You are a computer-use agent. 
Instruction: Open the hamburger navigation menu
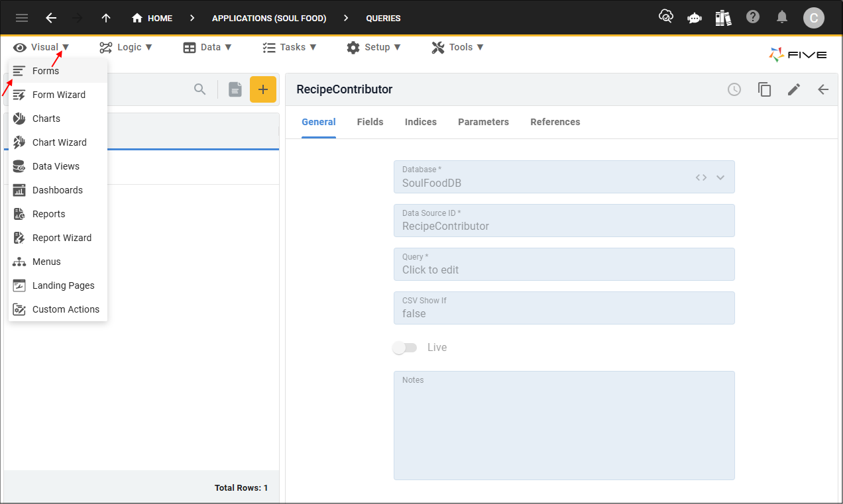22,18
